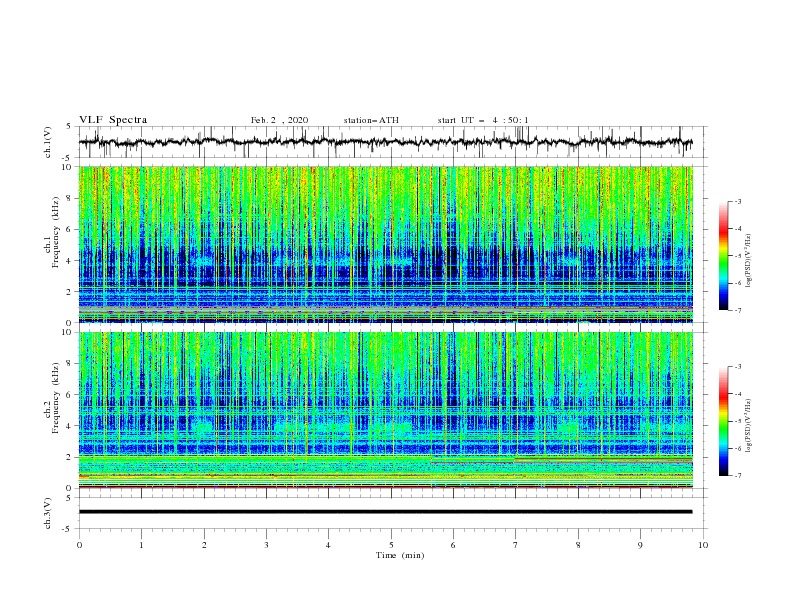Click inside the ch.2 spectrogram panel
Image resolution: width=792 pixels, height=612 pixels.
(385, 410)
